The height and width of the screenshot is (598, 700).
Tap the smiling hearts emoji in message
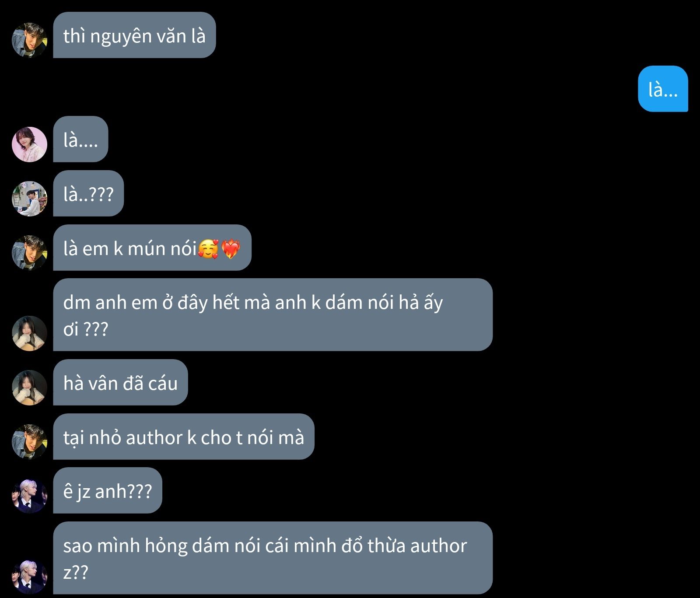(208, 249)
